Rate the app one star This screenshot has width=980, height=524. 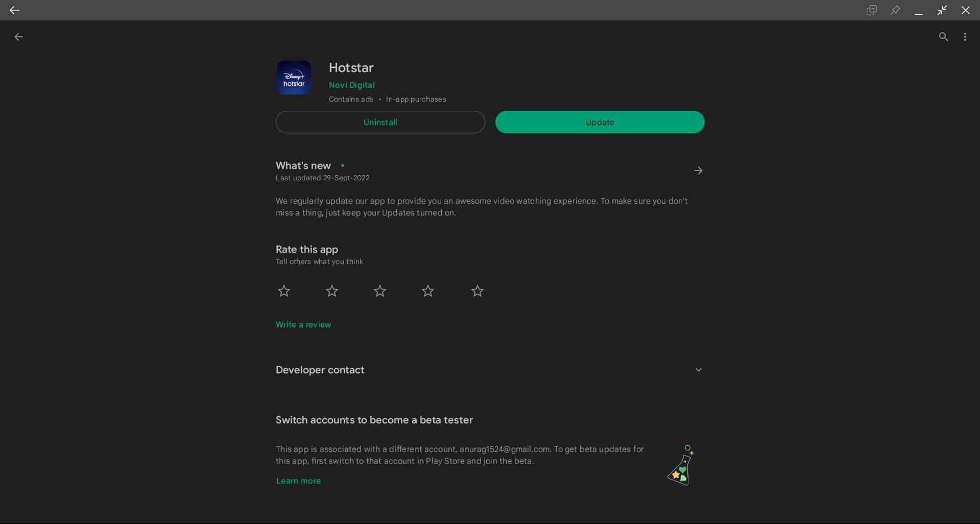coord(284,291)
